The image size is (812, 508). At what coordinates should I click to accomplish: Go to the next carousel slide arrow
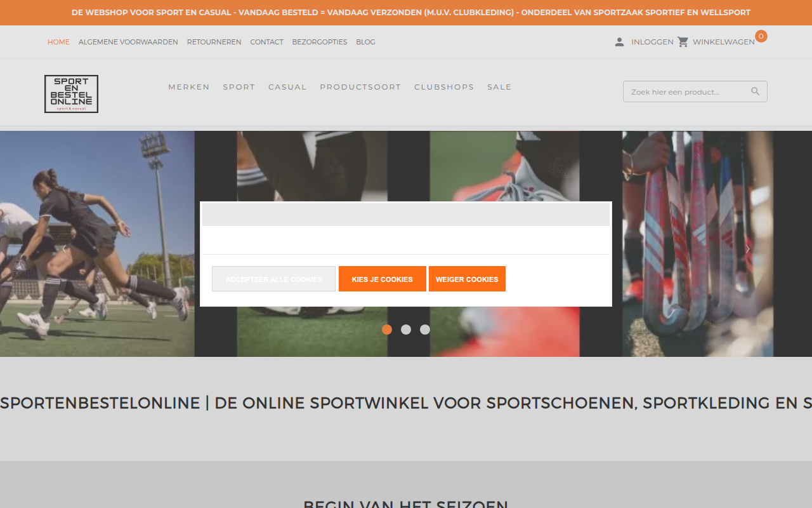click(x=748, y=249)
